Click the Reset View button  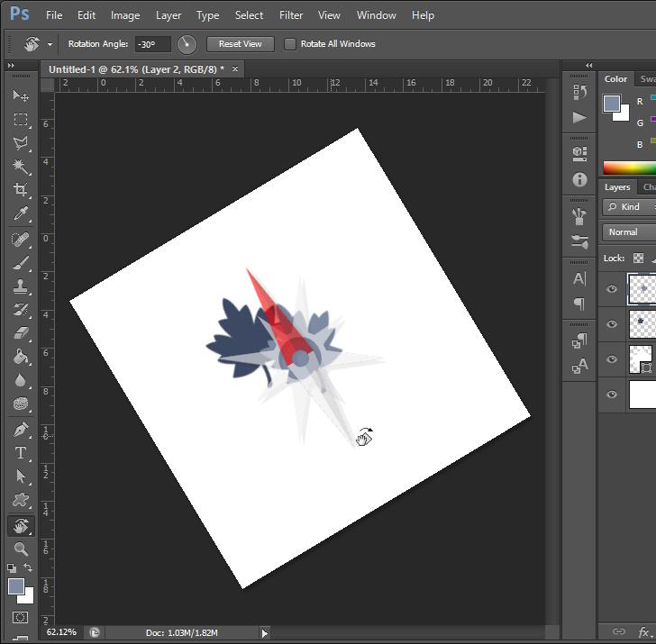pyautogui.click(x=240, y=44)
